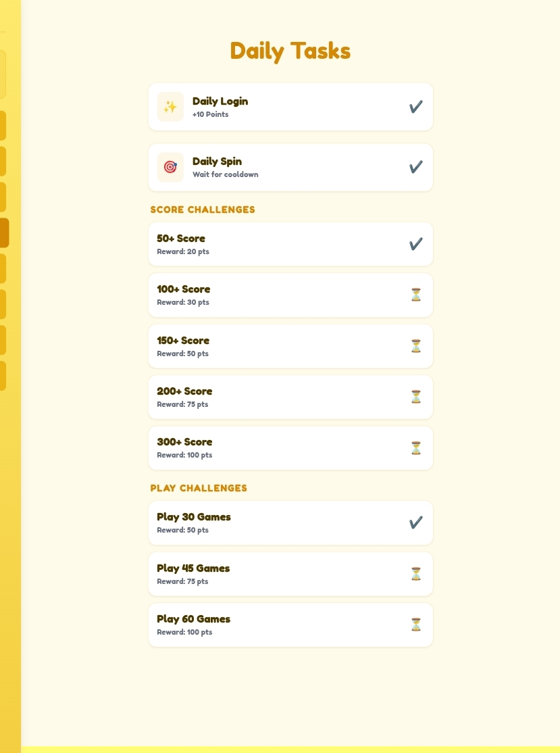Click the sparkles icon on Daily Login
This screenshot has width=560, height=753.
(x=170, y=107)
